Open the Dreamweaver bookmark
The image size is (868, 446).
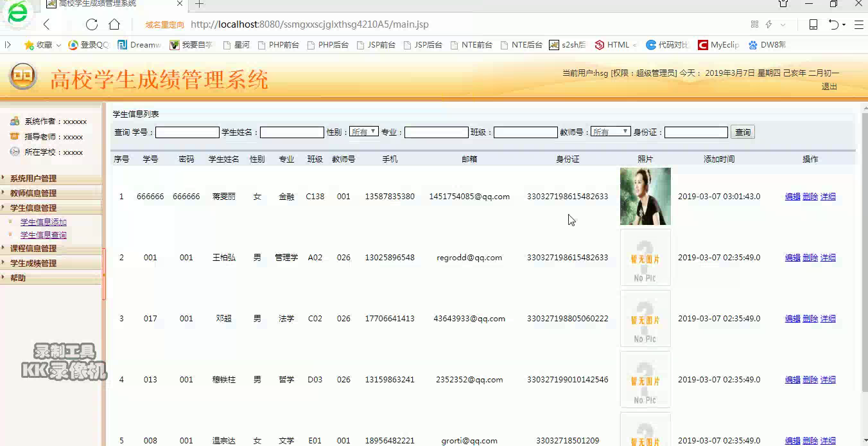[x=139, y=45]
